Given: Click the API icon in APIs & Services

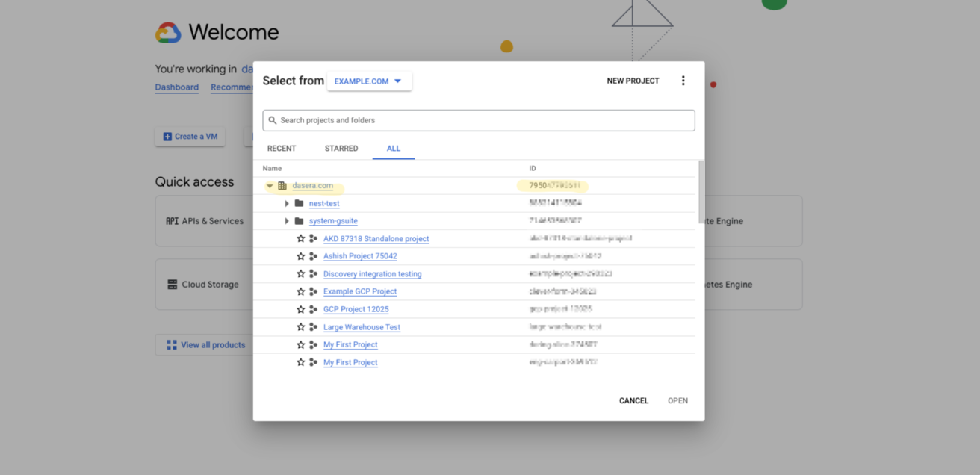Looking at the screenshot, I should coord(172,221).
